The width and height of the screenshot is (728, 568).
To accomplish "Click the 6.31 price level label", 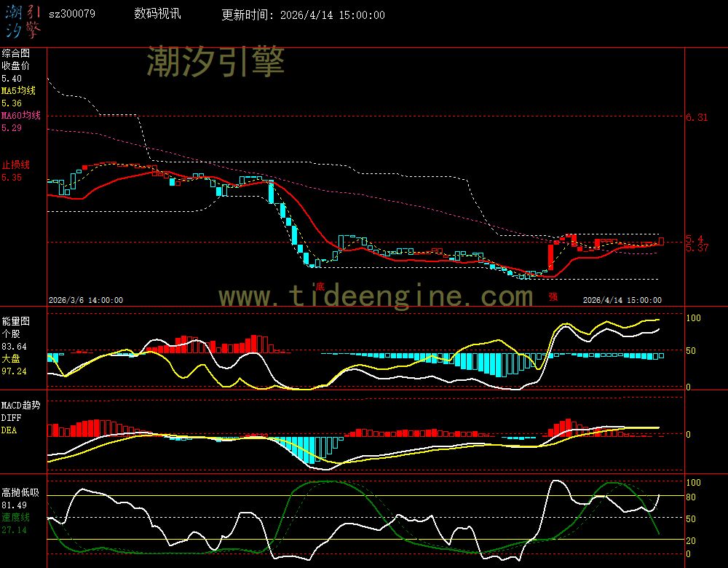I will [697, 117].
